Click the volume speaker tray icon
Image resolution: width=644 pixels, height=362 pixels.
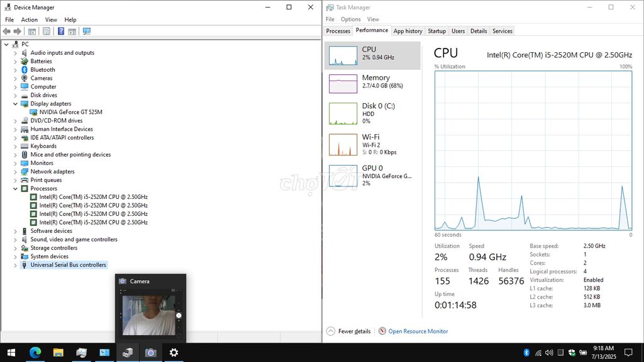pyautogui.click(x=549, y=353)
